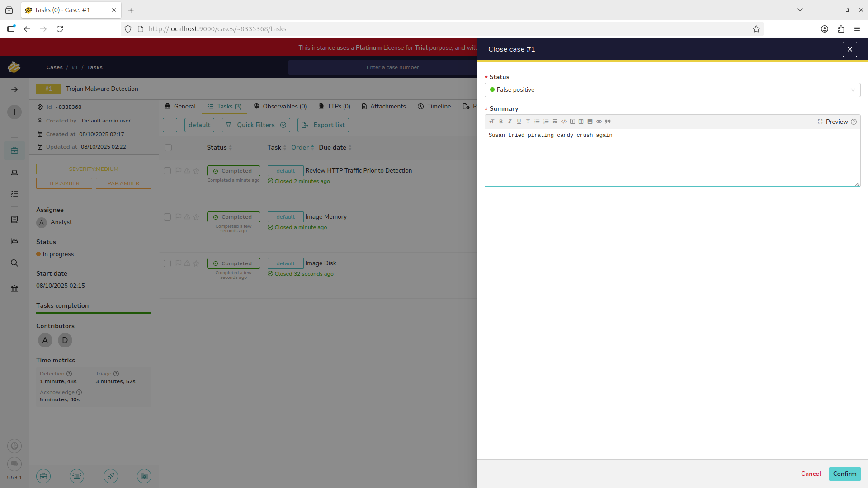Insert image using picture icon

coord(590,122)
